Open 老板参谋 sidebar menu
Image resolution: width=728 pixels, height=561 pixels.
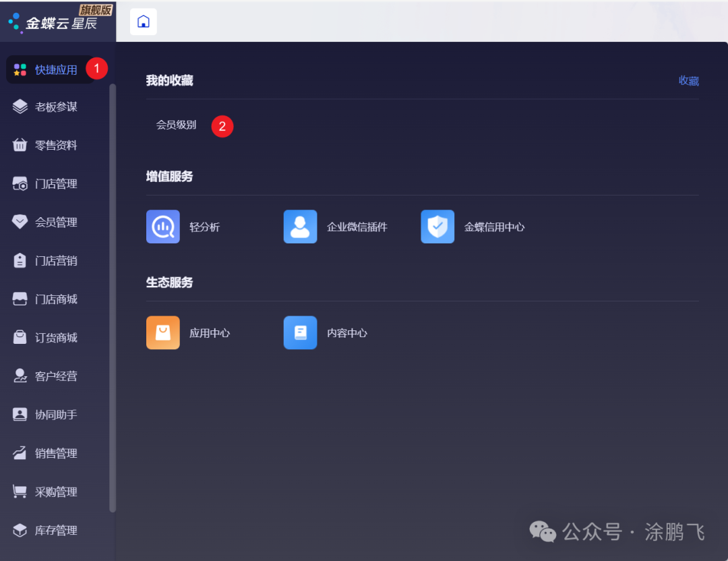(55, 107)
